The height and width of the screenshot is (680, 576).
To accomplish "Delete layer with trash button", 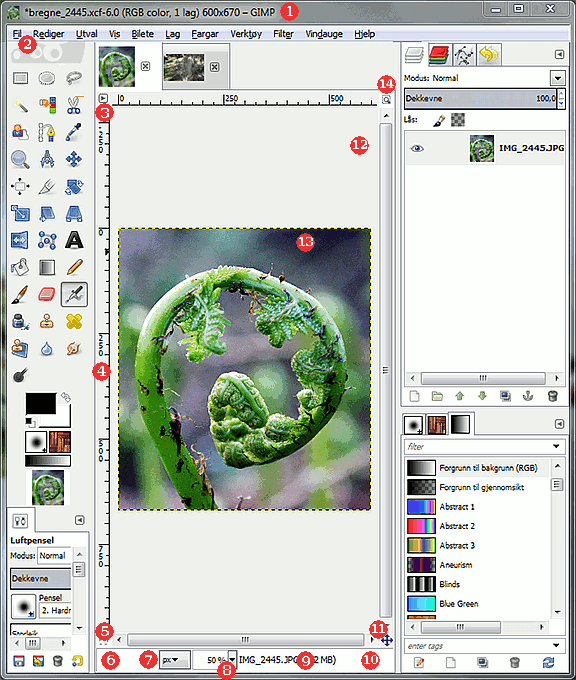I will tap(552, 396).
